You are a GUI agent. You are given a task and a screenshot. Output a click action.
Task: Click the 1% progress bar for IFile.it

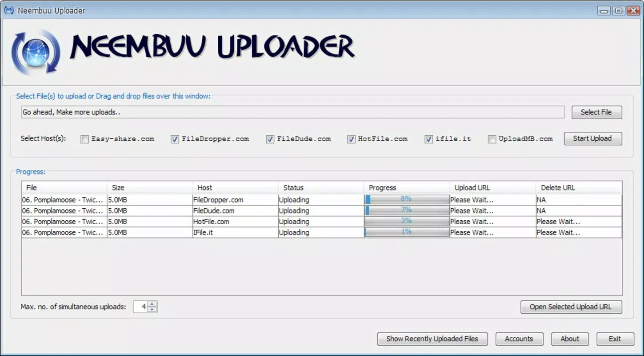[407, 232]
